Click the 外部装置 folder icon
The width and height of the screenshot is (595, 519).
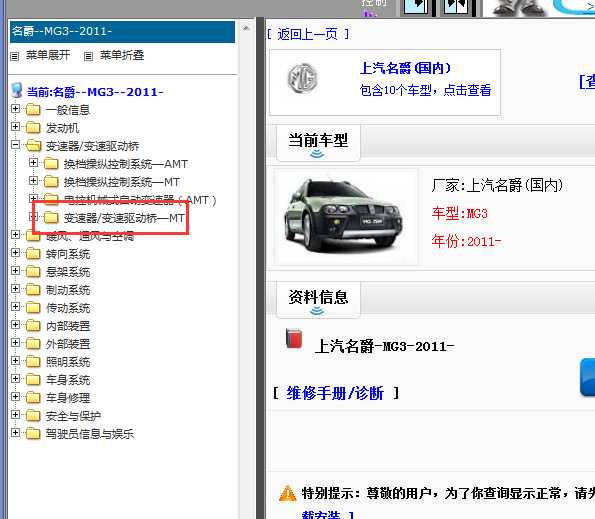point(33,343)
